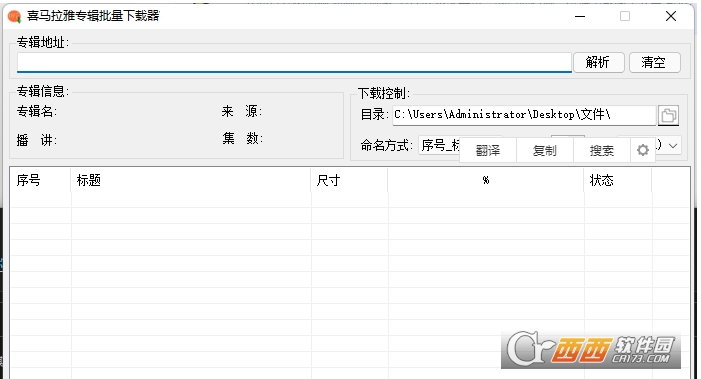701x379 pixels.
Task: Click the 解析 parse button
Action: pos(598,62)
